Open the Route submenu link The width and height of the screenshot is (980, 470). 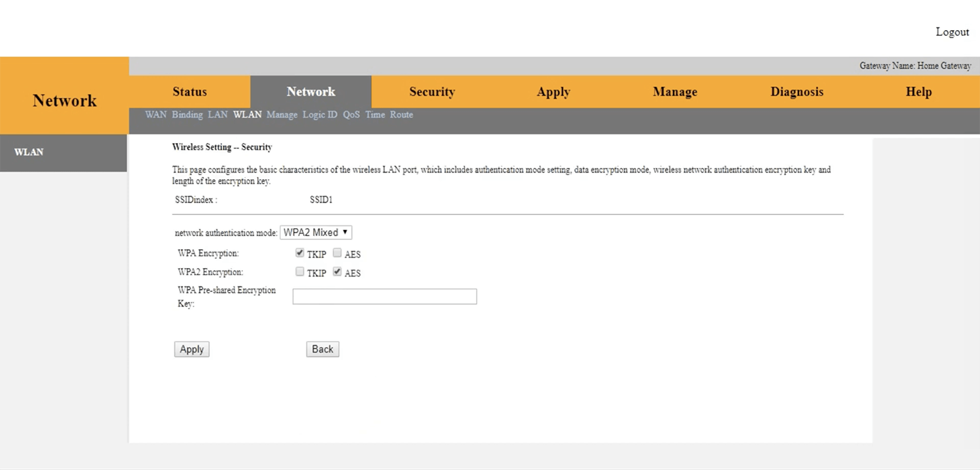pyautogui.click(x=401, y=115)
